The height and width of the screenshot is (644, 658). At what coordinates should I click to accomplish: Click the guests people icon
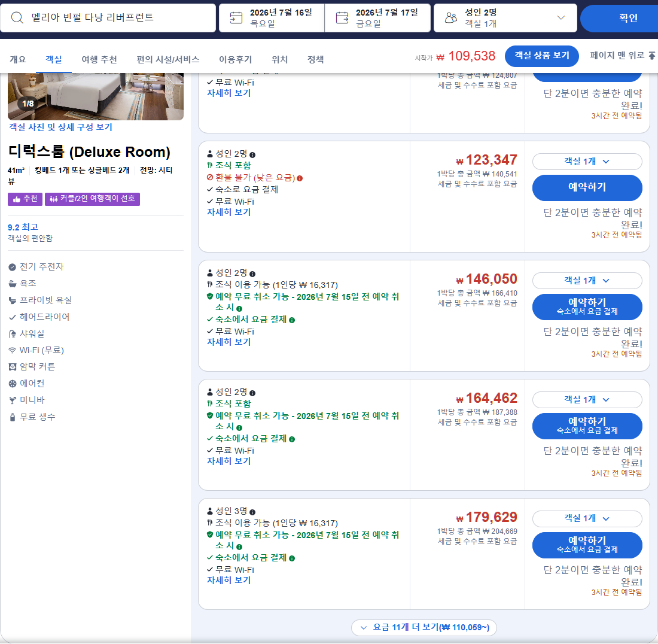(450, 17)
